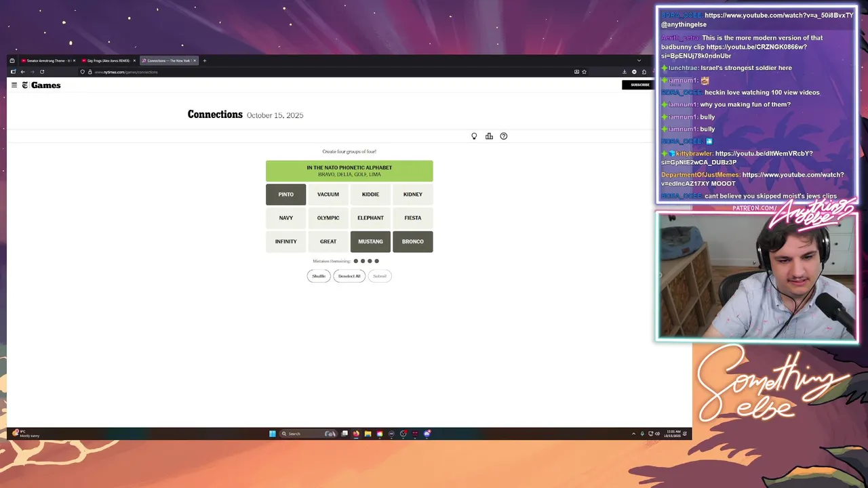This screenshot has width=868, height=488.
Task: Click the Shuffle button
Action: coord(319,276)
